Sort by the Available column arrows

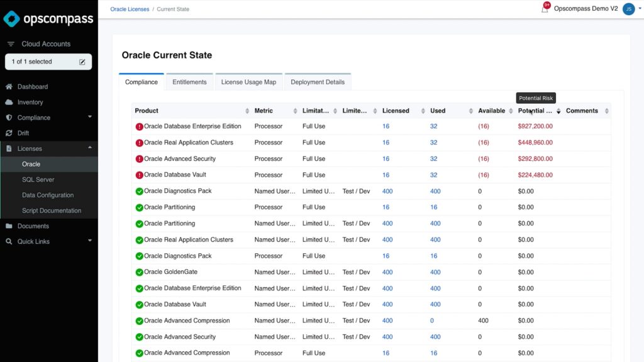point(511,111)
